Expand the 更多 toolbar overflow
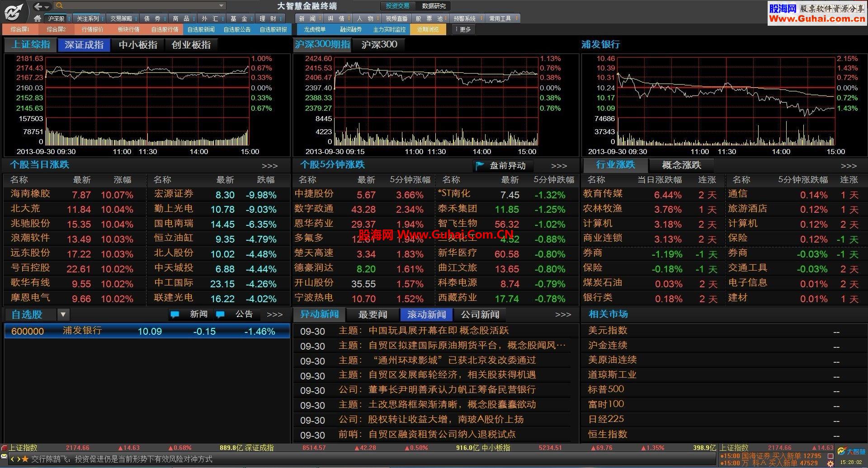 (x=463, y=29)
